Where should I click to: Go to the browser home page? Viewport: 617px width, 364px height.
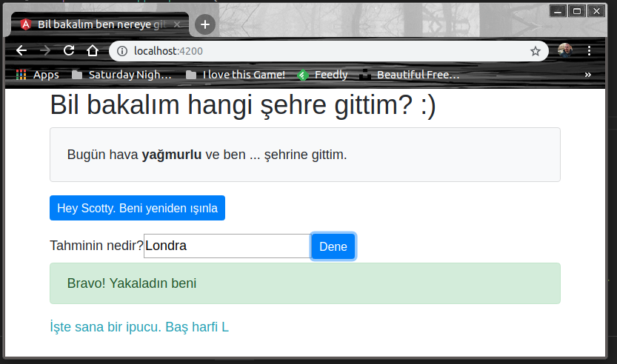[x=93, y=51]
